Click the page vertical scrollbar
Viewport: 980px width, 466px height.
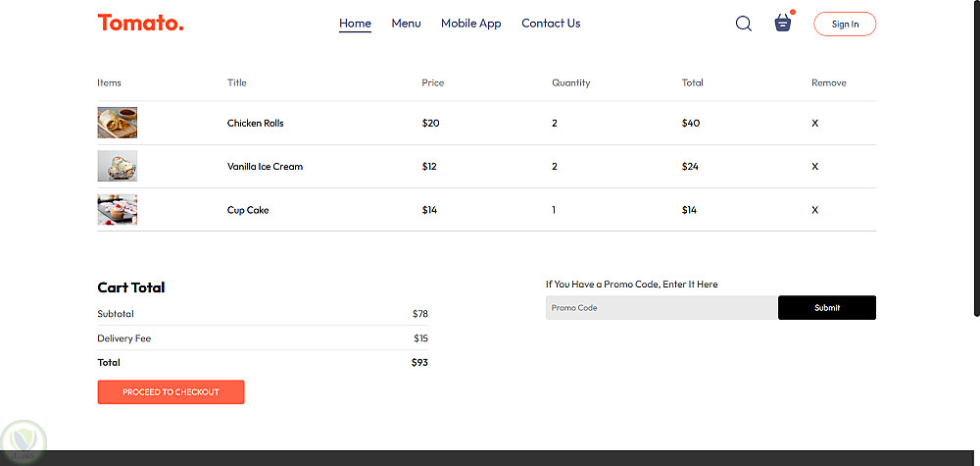[x=975, y=157]
